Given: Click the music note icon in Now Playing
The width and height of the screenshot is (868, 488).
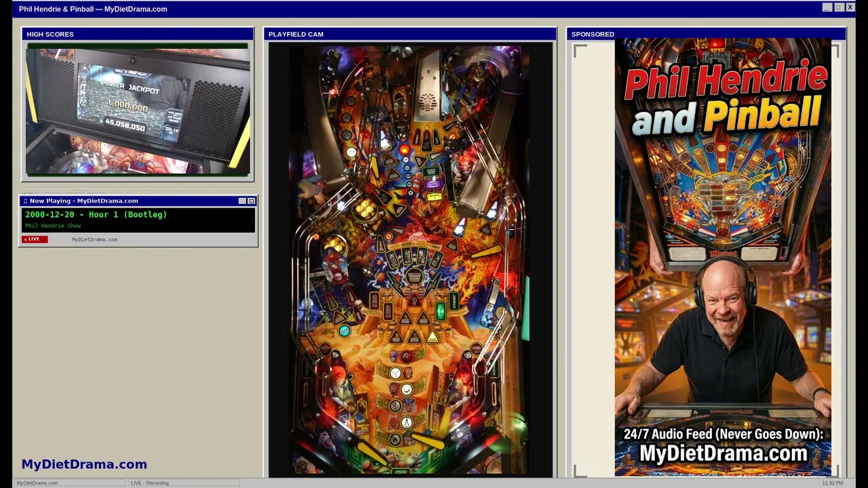Looking at the screenshot, I should click(25, 201).
